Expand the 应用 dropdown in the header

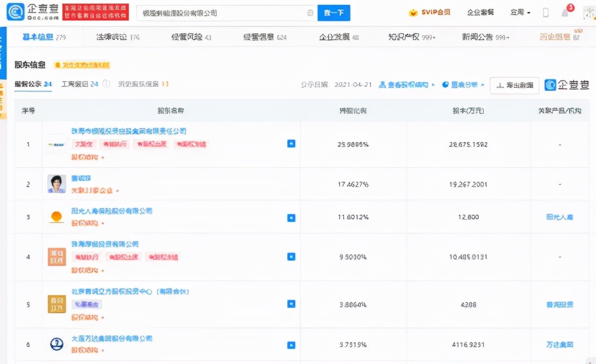[520, 12]
